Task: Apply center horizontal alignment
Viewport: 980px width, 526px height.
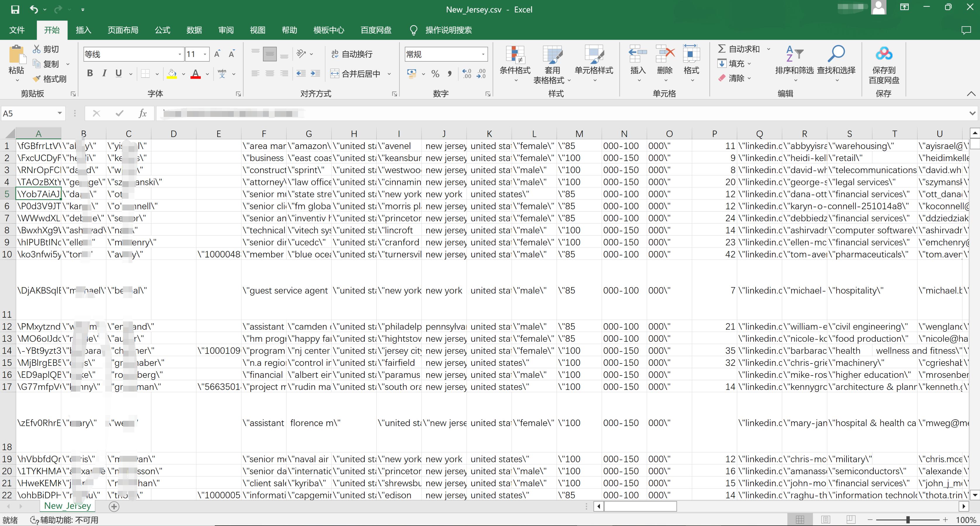Action: tap(270, 73)
